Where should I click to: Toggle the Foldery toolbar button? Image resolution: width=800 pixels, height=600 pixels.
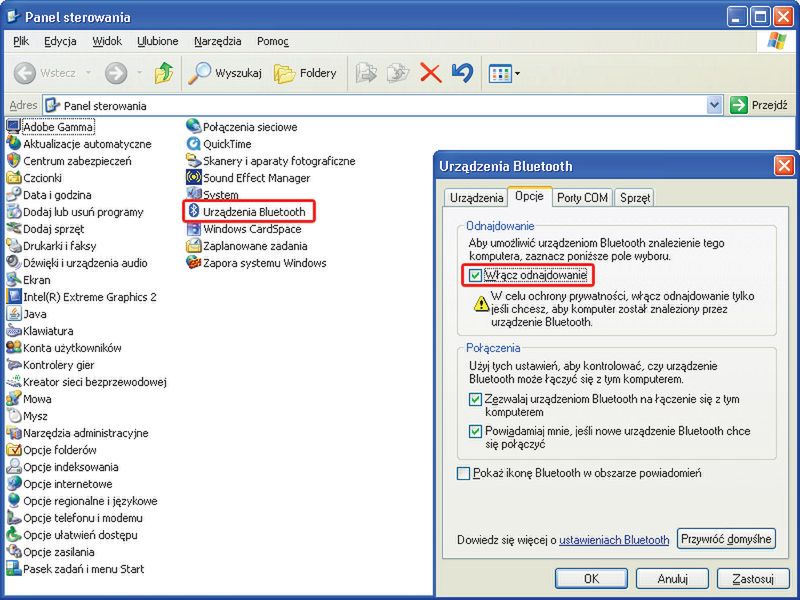(306, 73)
